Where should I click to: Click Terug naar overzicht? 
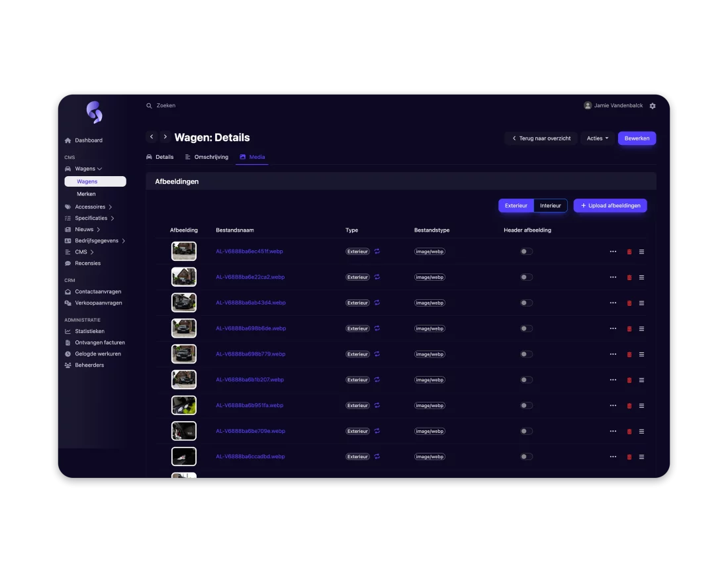541,138
